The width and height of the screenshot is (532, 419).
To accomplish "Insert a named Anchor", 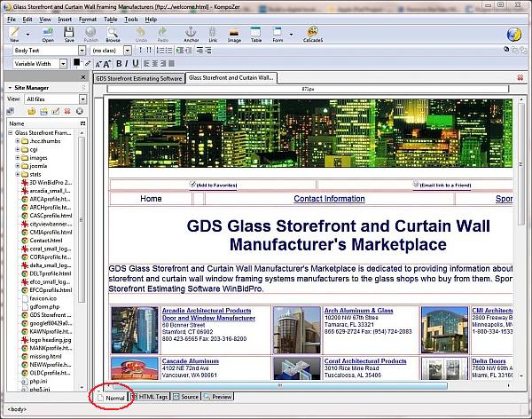I will (191, 35).
